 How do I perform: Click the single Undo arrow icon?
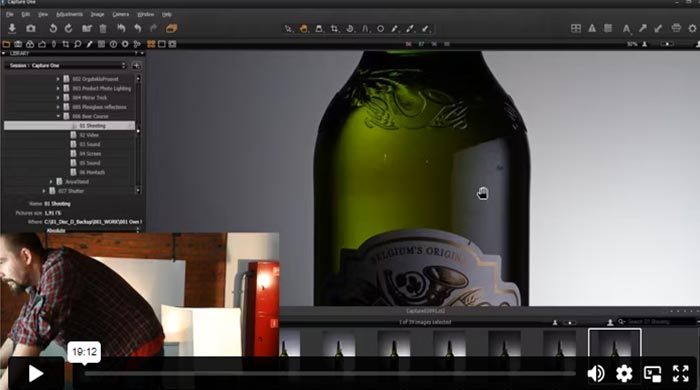click(138, 29)
